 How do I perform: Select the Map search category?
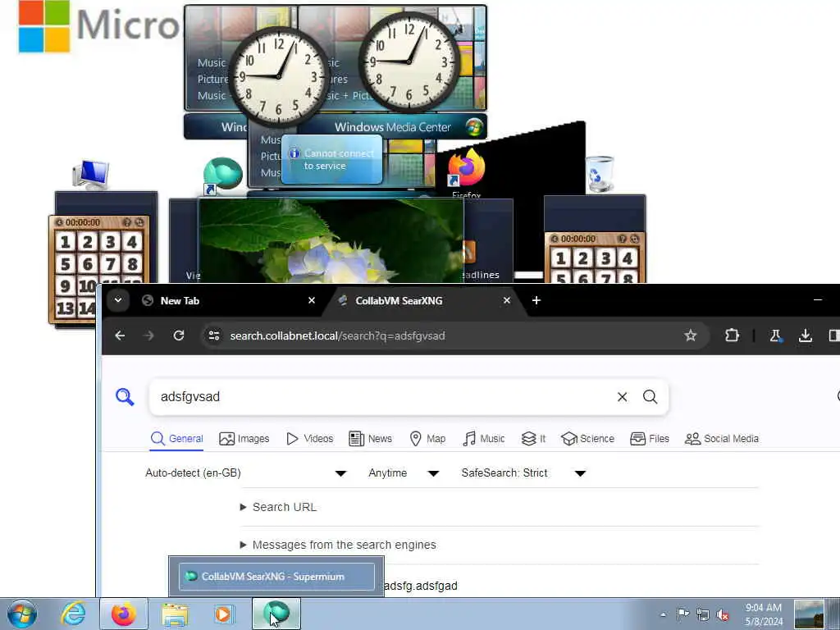click(427, 439)
